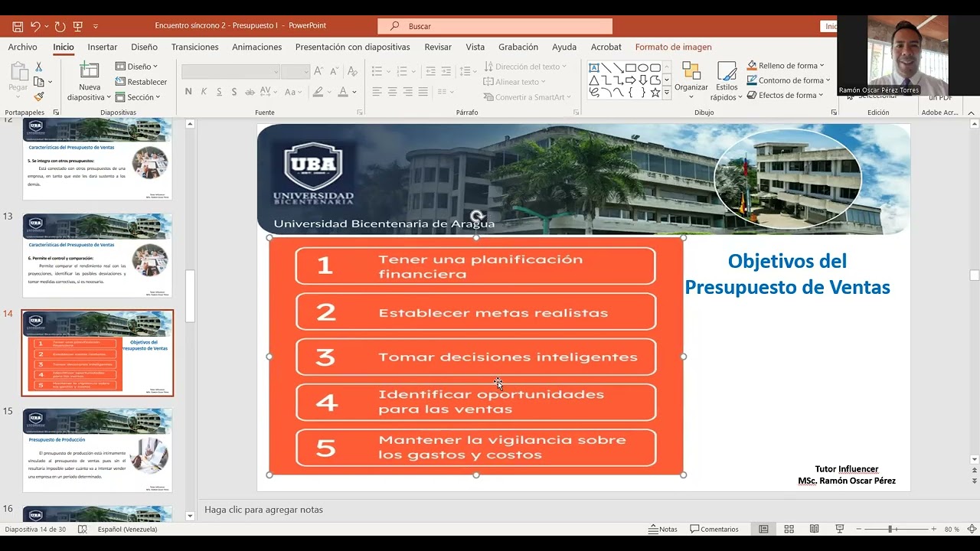Switch to the Formato de imagen tab
Image resolution: width=980 pixels, height=551 pixels.
click(673, 47)
